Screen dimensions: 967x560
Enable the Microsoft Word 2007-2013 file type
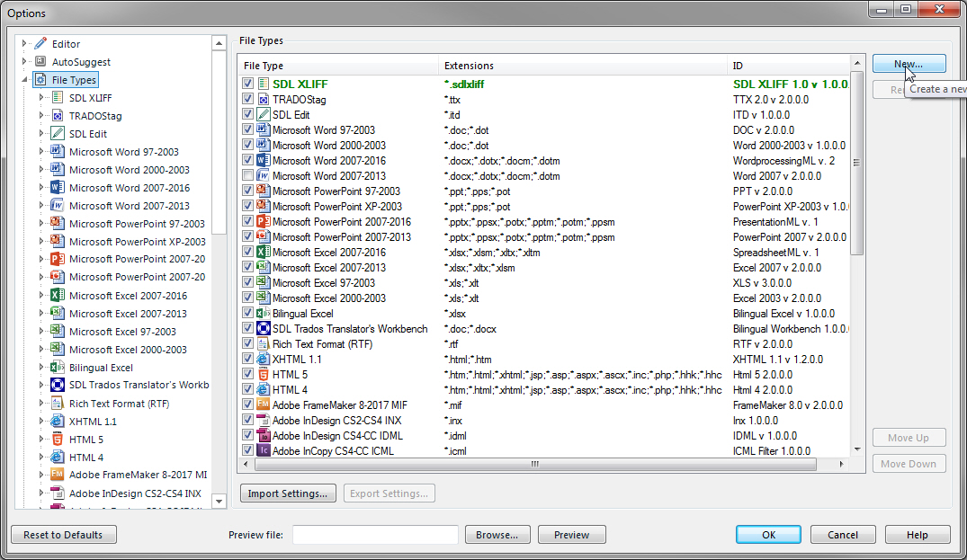click(247, 175)
